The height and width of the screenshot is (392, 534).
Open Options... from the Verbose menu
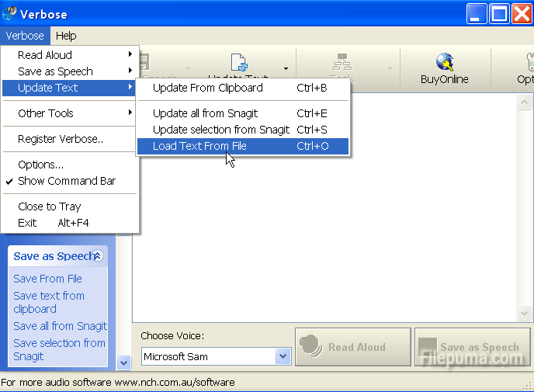click(x=70, y=165)
